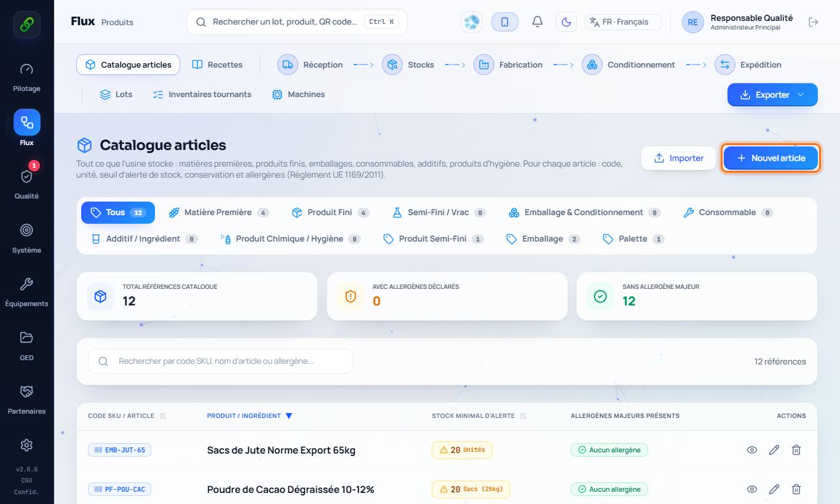Open the Partenaires section in sidebar
Screen dimensions: 840x504
coord(26,400)
